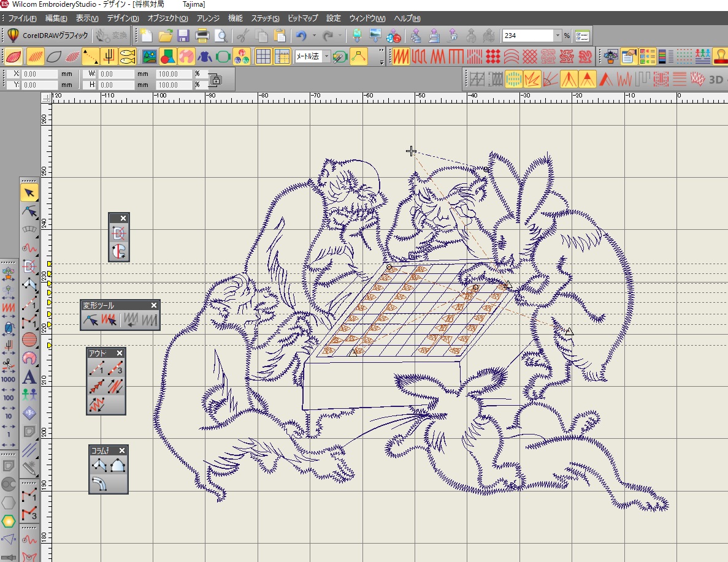The width and height of the screenshot is (728, 562).
Task: Open アレンジ menu
Action: point(207,18)
